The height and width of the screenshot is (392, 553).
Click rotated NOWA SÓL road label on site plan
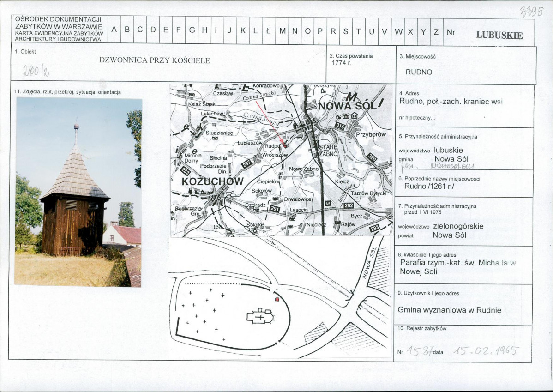pyautogui.click(x=369, y=263)
